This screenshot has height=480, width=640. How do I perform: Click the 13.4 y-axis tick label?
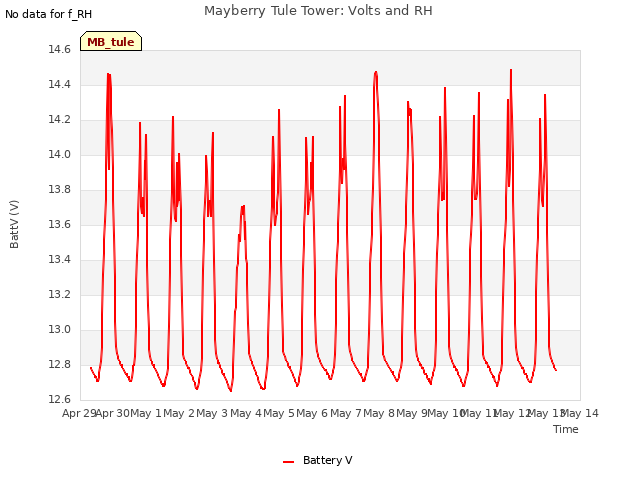(x=59, y=260)
